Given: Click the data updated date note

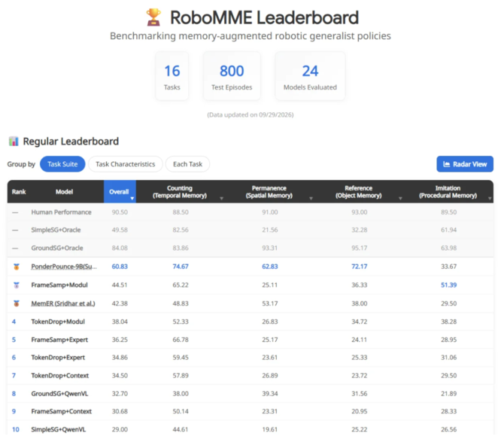Looking at the screenshot, I should click(x=250, y=115).
